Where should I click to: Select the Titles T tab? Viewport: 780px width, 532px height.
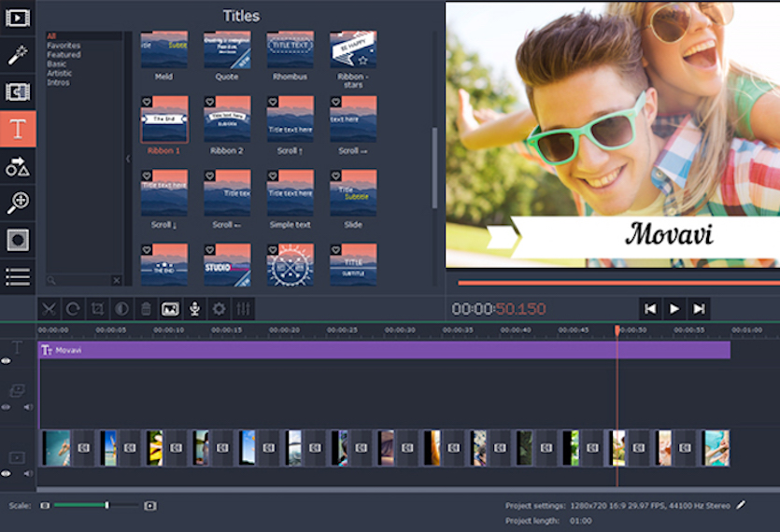[x=18, y=129]
